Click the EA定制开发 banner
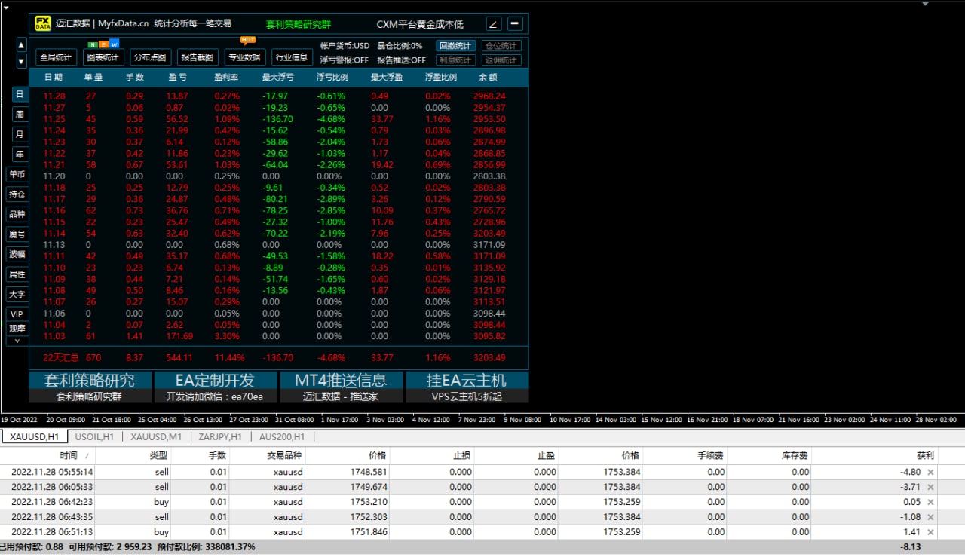This screenshot has height=560, width=965. click(x=215, y=380)
